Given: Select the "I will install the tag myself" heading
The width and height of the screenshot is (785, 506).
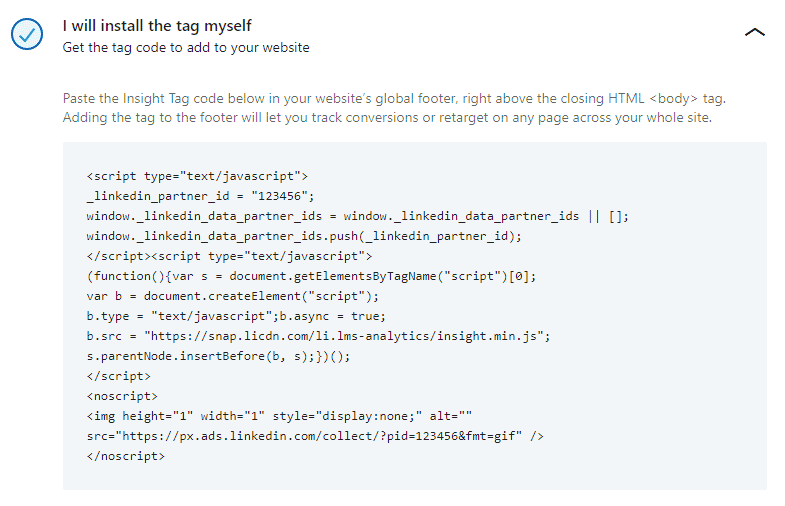Looking at the screenshot, I should pyautogui.click(x=157, y=26).
